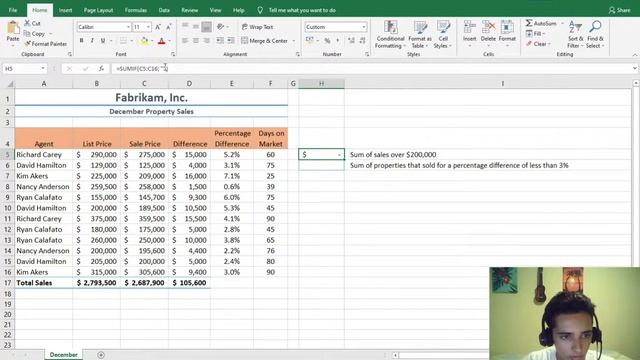Open Cell Styles gallery
Image resolution: width=640 pixels, height=360 pixels.
443,34
